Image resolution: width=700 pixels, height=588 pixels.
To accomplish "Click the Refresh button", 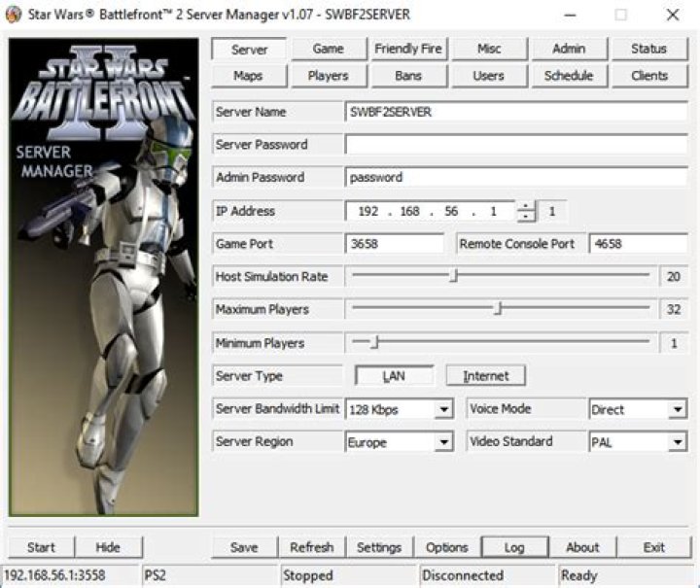I will point(311,547).
